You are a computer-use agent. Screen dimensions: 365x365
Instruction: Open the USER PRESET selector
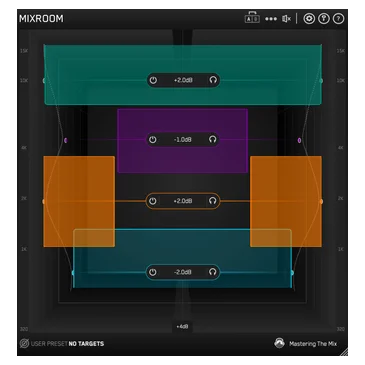(x=49, y=343)
